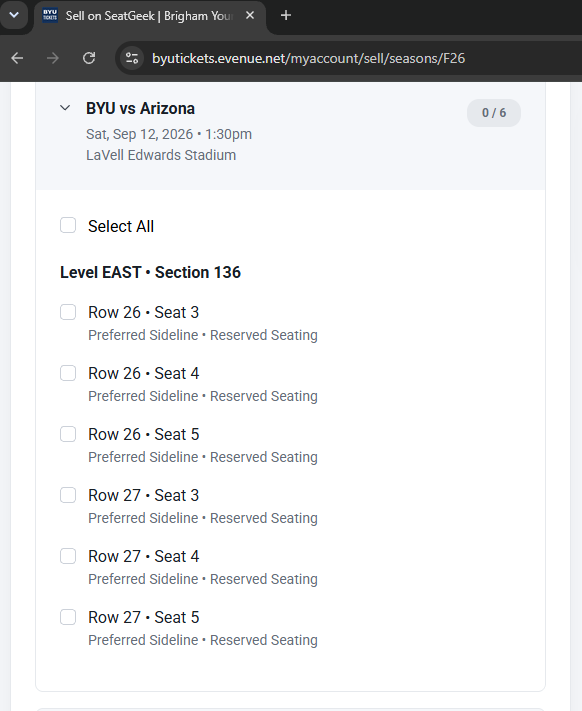Select Row 26 Seat 3 checkbox
The height and width of the screenshot is (711, 582).
[68, 312]
